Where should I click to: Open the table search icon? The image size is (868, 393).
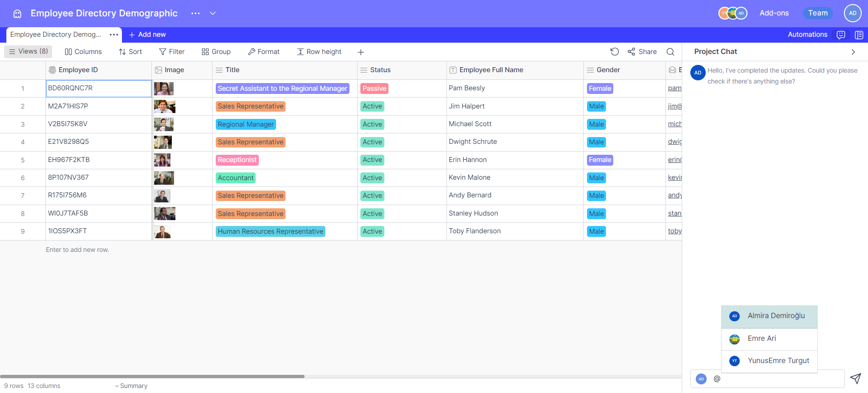click(x=670, y=52)
